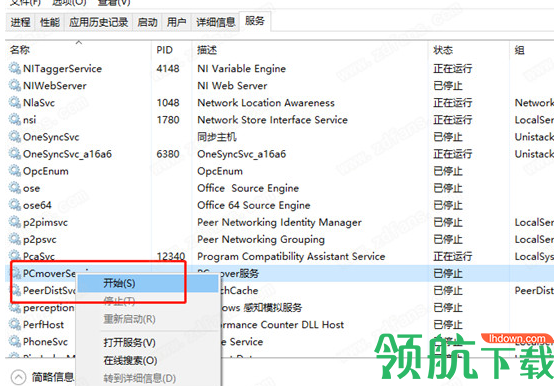
Task: Click the PerfHost service gear icon
Action: point(14,325)
